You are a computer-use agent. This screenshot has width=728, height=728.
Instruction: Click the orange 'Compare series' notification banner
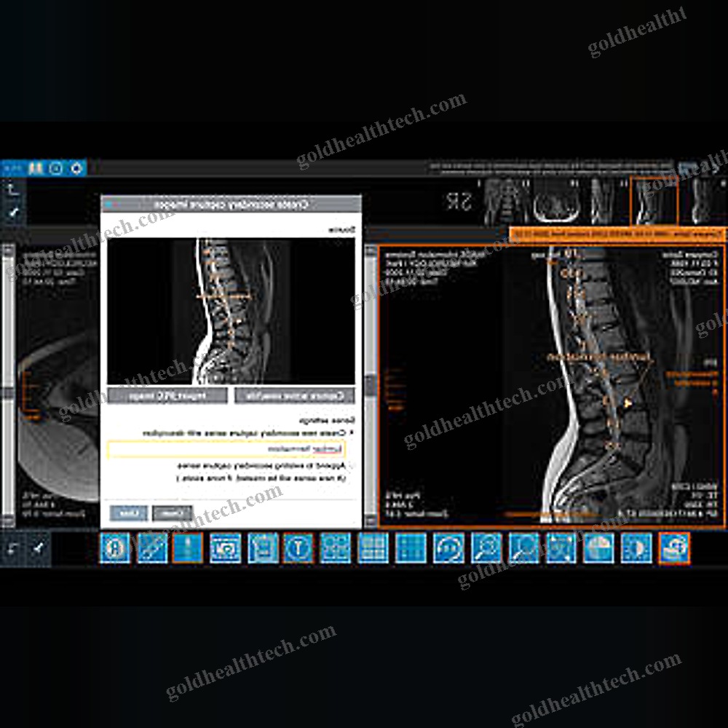617,234
